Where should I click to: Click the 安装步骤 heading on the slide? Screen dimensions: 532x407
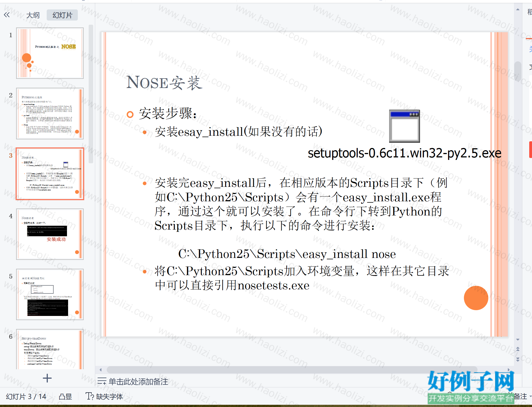coord(168,113)
